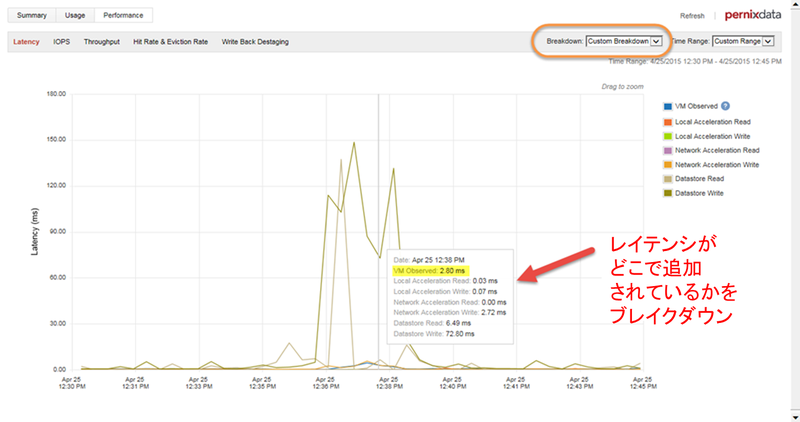Open the Usage tab
The height and width of the screenshot is (422, 800).
coord(75,15)
